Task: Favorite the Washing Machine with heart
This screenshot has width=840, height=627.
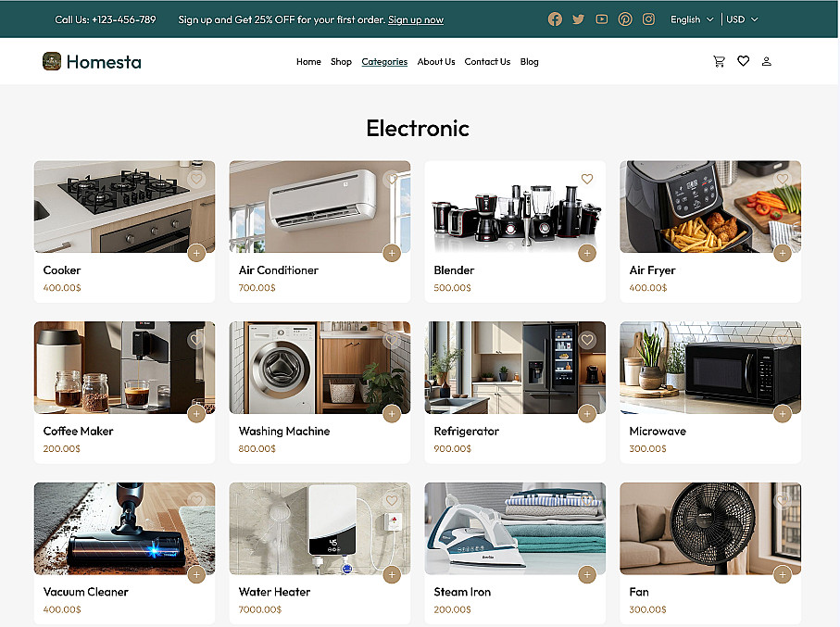Action: click(392, 340)
